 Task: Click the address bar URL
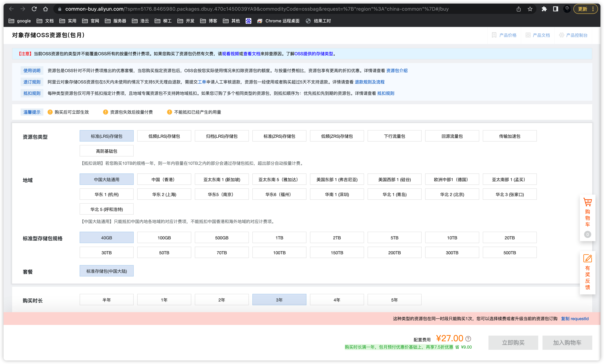pos(257,9)
